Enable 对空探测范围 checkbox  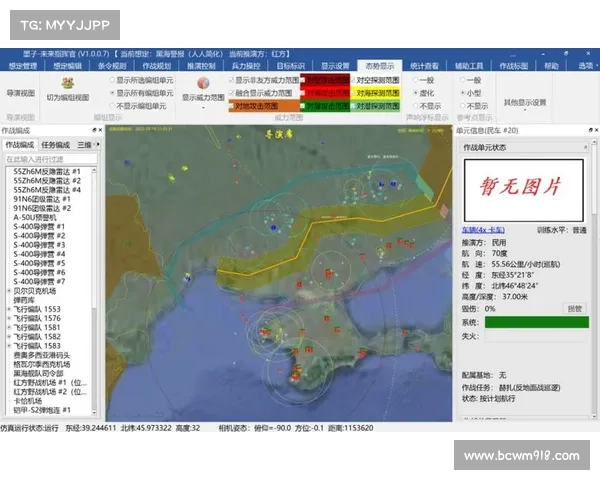pos(352,79)
